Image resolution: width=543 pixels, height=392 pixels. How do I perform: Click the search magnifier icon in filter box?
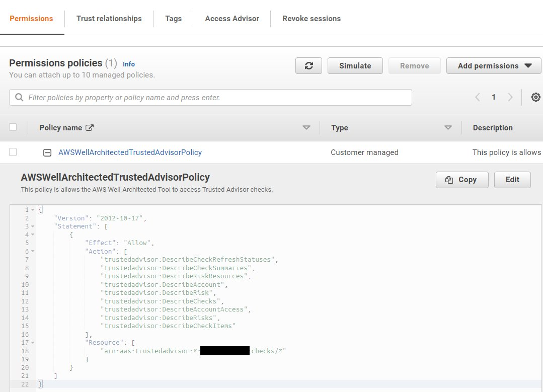[19, 97]
